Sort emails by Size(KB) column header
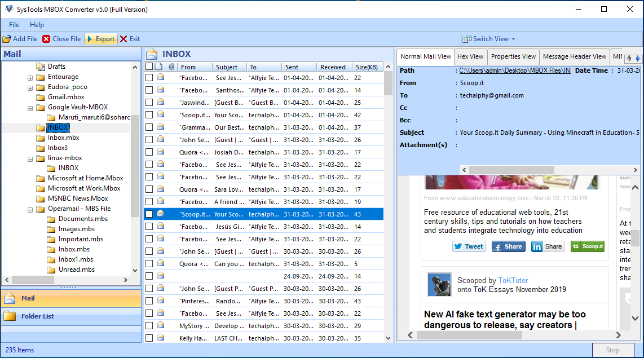The height and width of the screenshot is (358, 644). (x=368, y=67)
